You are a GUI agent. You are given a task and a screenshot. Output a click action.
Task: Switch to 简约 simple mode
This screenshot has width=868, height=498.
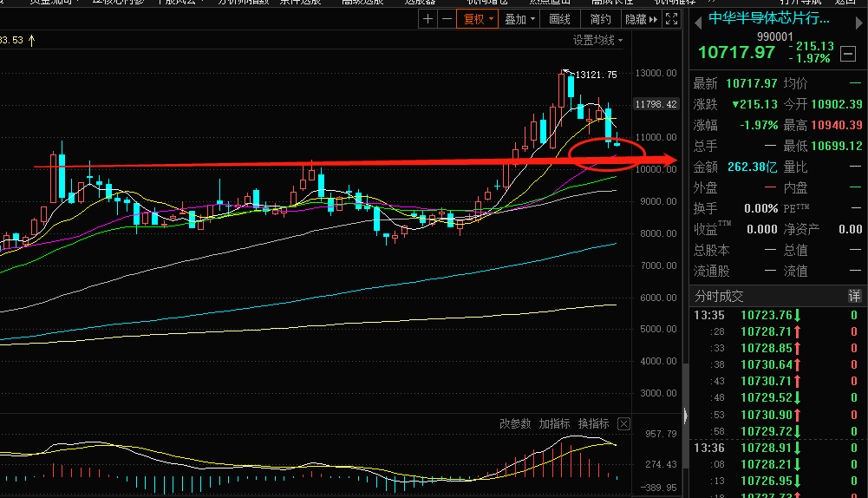pyautogui.click(x=601, y=19)
